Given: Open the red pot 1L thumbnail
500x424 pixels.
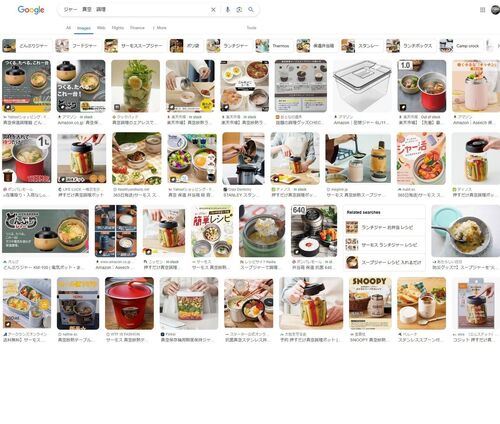Looking at the screenshot, I should point(27,158).
